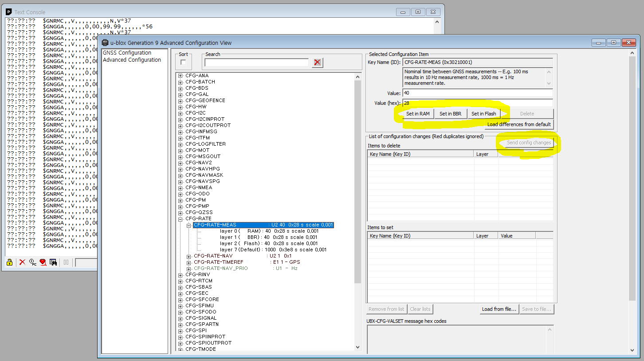
Task: Select the CFG-I2C tree item
Action: coord(196,113)
